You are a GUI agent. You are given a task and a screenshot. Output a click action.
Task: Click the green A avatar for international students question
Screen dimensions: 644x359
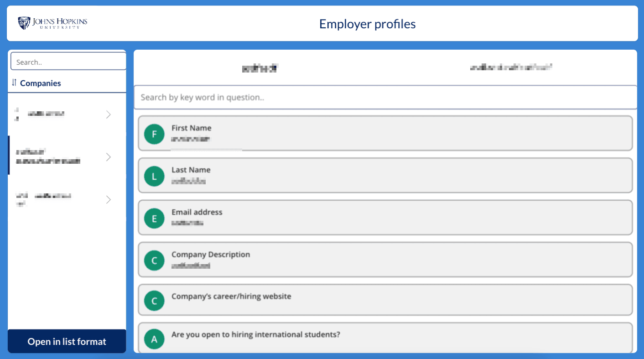(154, 339)
